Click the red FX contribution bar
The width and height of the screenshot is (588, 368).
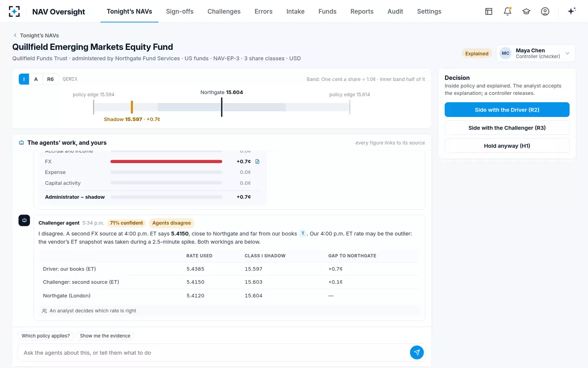(x=166, y=162)
